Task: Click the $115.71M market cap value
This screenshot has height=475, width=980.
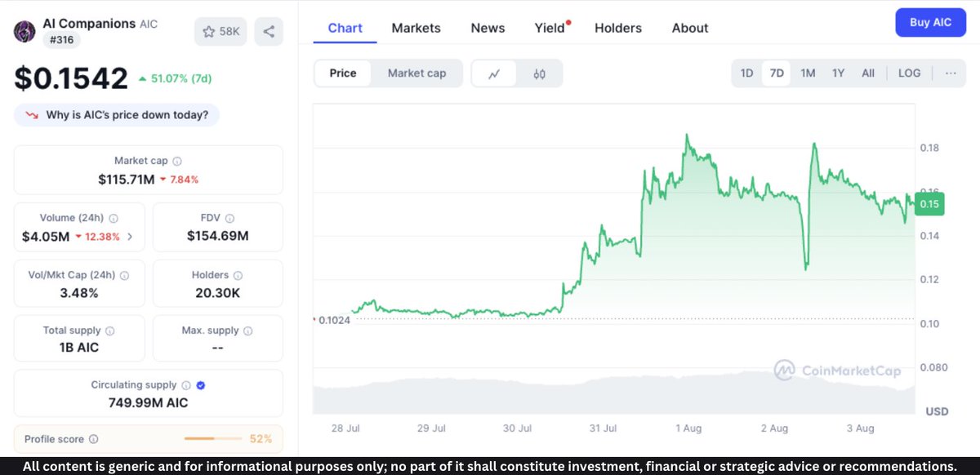Action: coord(126,179)
